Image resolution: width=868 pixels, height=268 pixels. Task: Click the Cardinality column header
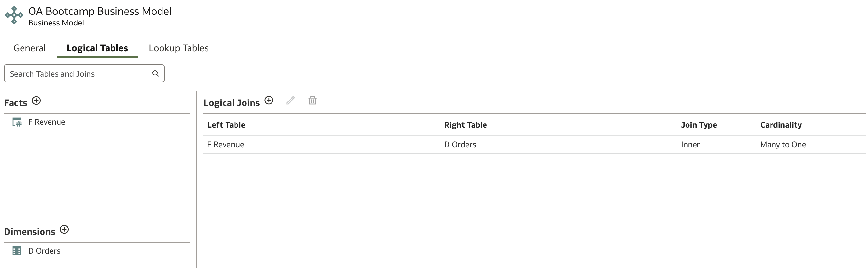click(781, 125)
